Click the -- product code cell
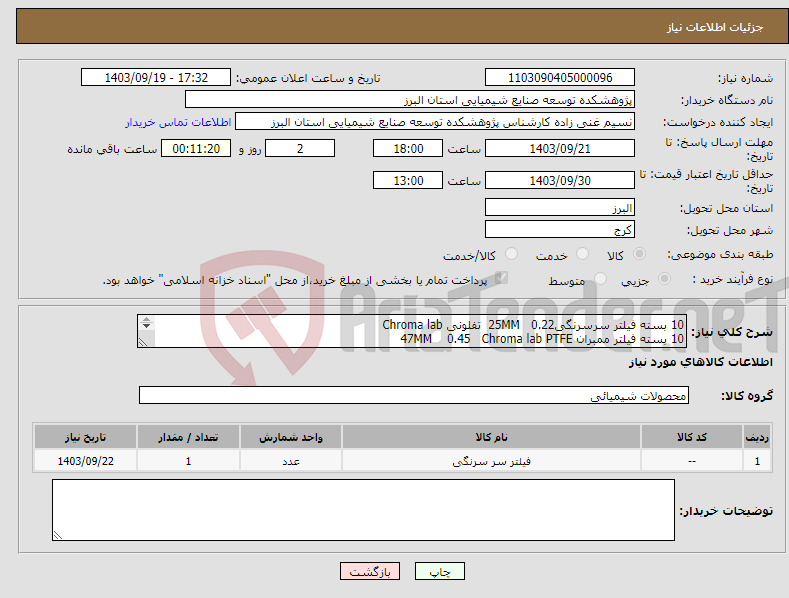The height and width of the screenshot is (598, 789). pyautogui.click(x=692, y=461)
